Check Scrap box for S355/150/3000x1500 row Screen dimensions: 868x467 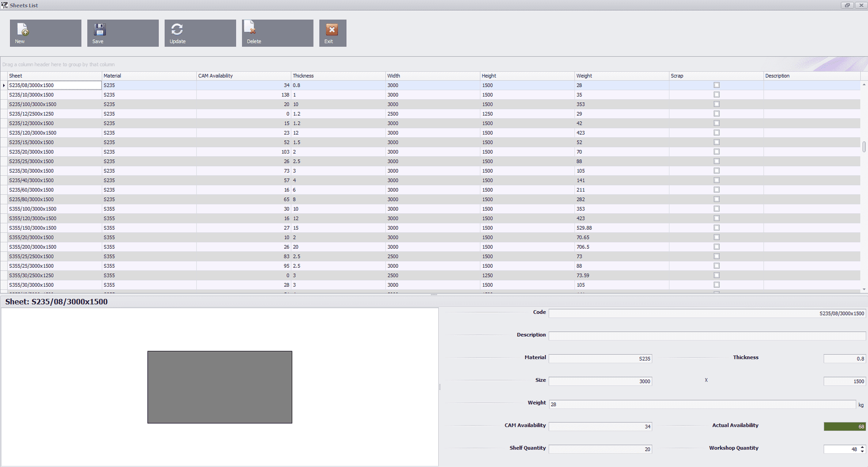click(717, 228)
